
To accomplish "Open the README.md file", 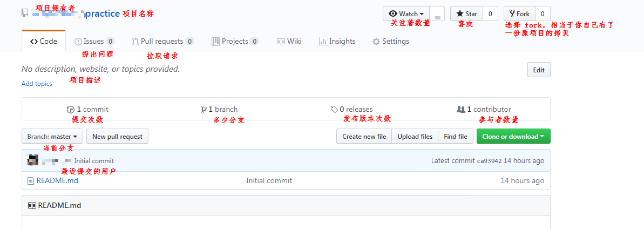I will (57, 180).
